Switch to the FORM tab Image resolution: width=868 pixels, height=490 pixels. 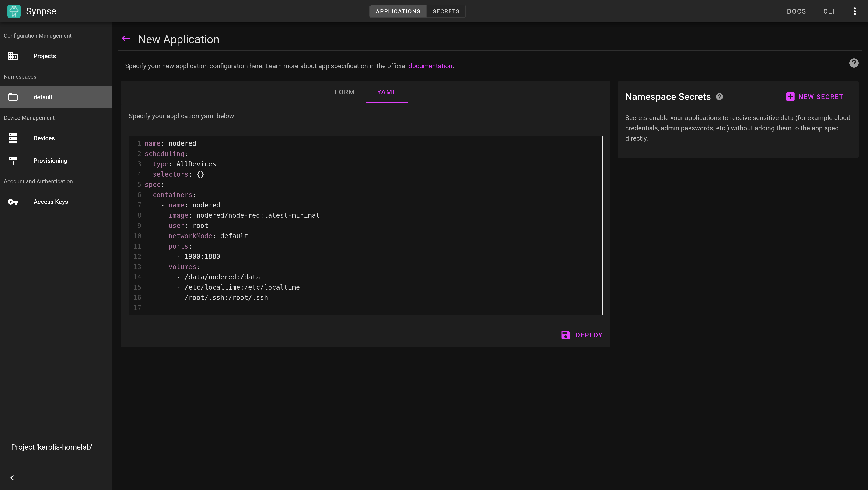point(344,92)
